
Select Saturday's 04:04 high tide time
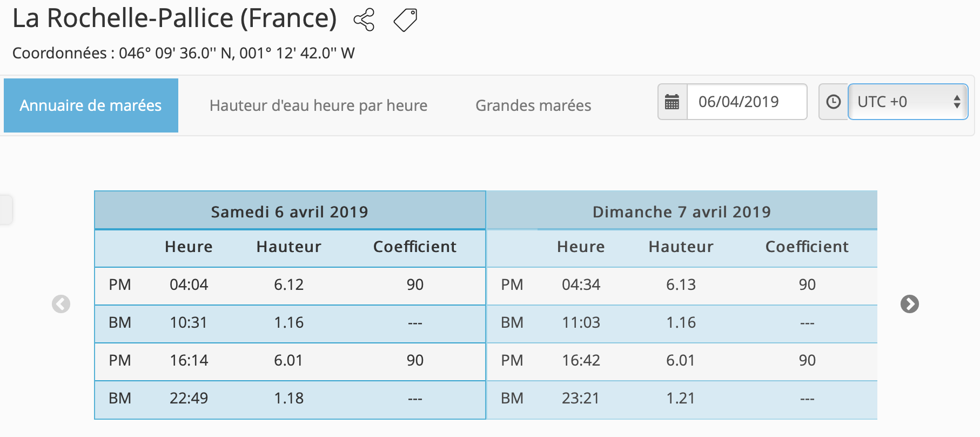point(189,284)
